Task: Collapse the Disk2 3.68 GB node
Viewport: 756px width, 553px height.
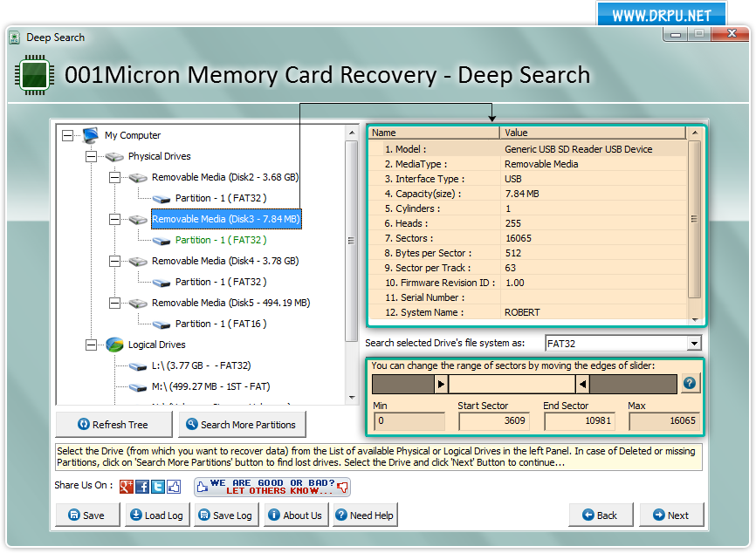Action: click(x=114, y=177)
